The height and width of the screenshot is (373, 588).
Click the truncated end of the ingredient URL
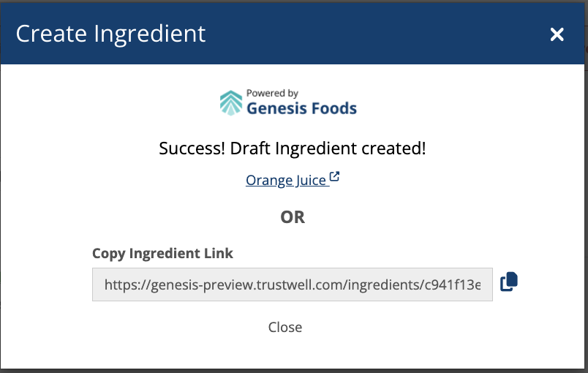(x=468, y=285)
